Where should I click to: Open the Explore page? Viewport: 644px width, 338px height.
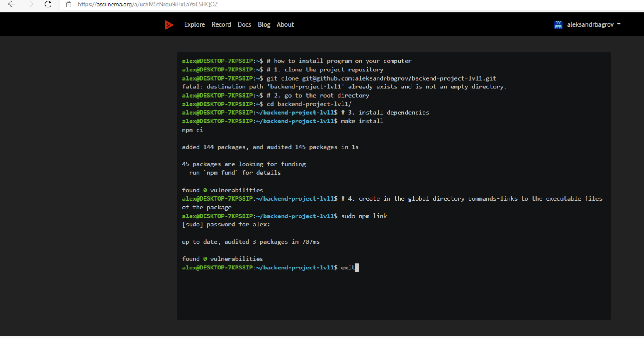tap(194, 24)
